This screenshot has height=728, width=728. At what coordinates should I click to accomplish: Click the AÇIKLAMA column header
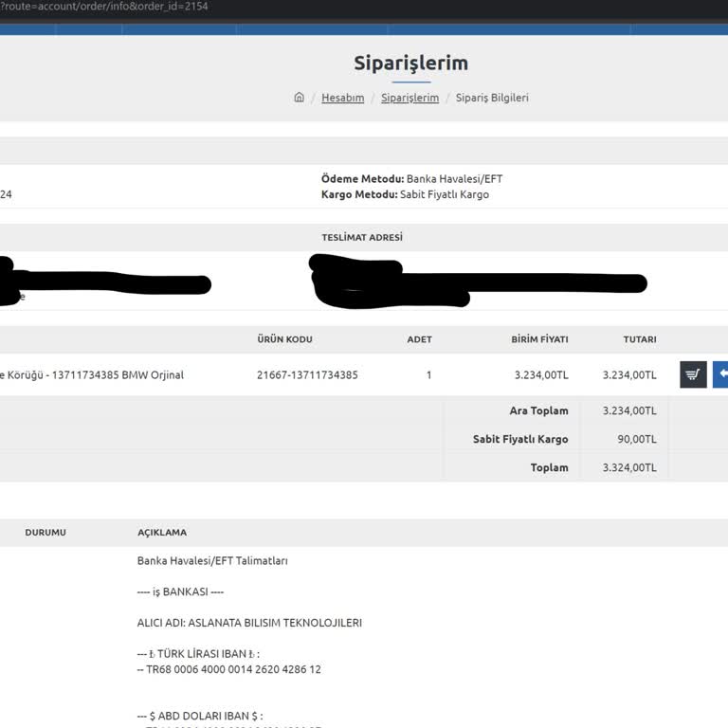[162, 533]
